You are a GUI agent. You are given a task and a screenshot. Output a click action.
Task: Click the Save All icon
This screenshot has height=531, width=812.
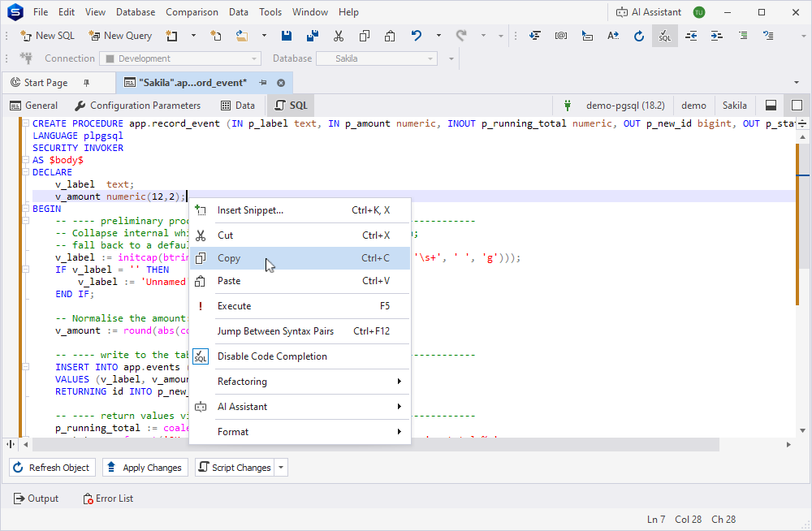(313, 36)
